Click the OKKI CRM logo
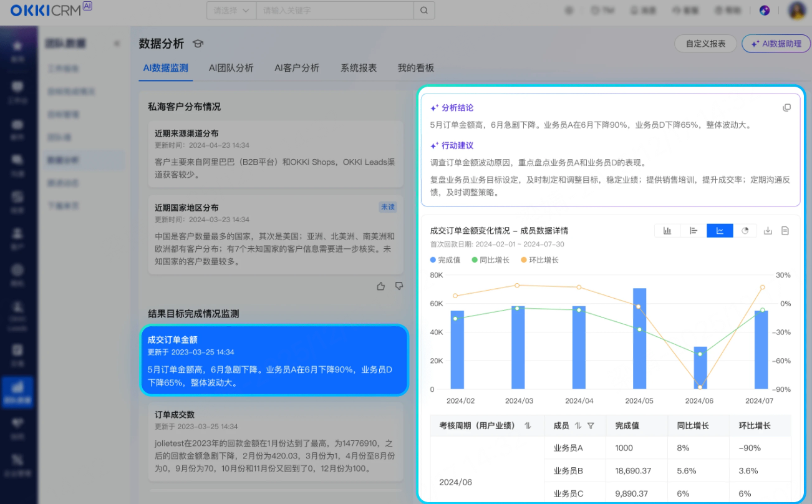 pyautogui.click(x=51, y=10)
